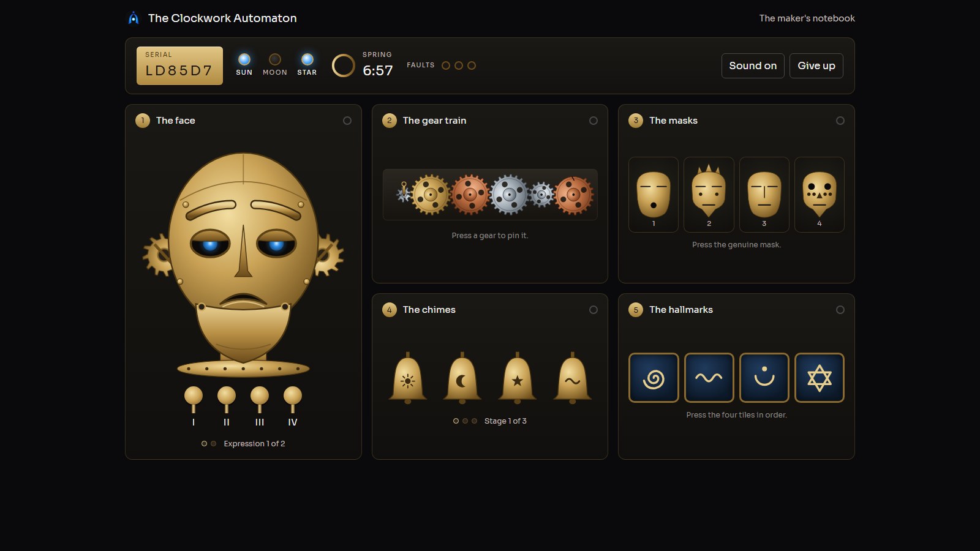Screen dimensions: 980x551
Task: Select skull-like mask 4
Action: (820, 195)
